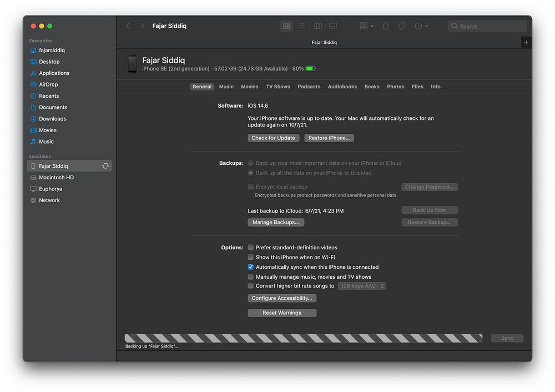Click the green battery indicator icon
Image resolution: width=555 pixels, height=392 pixels.
click(x=310, y=69)
